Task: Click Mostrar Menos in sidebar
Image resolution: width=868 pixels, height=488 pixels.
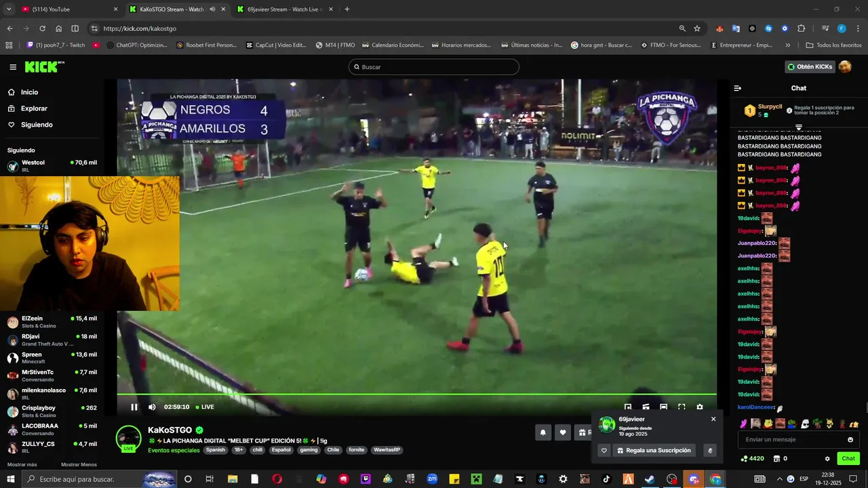Action: click(79, 464)
